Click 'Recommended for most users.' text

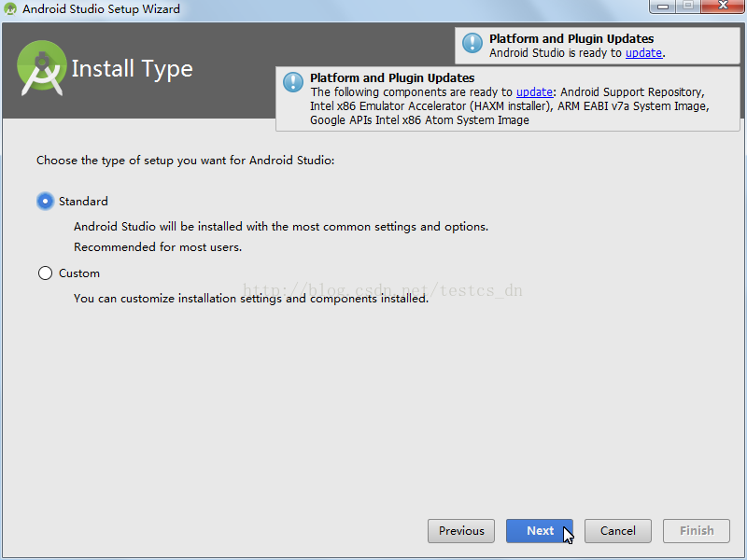158,247
